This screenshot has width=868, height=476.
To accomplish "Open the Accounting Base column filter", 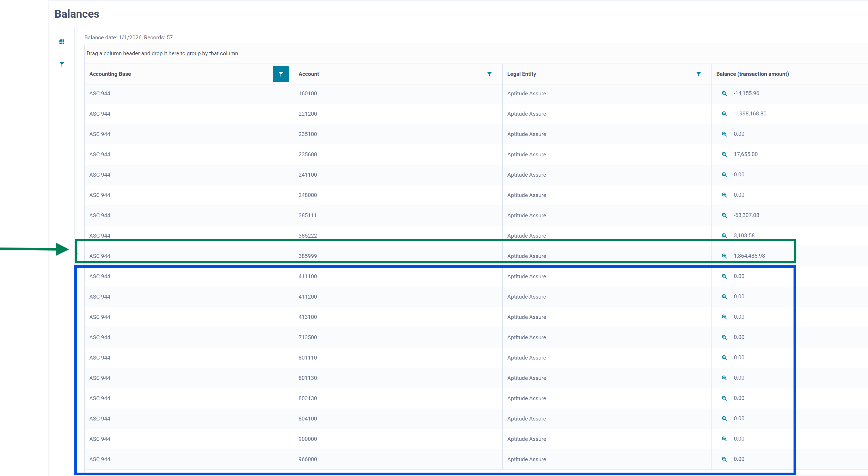I will point(280,74).
